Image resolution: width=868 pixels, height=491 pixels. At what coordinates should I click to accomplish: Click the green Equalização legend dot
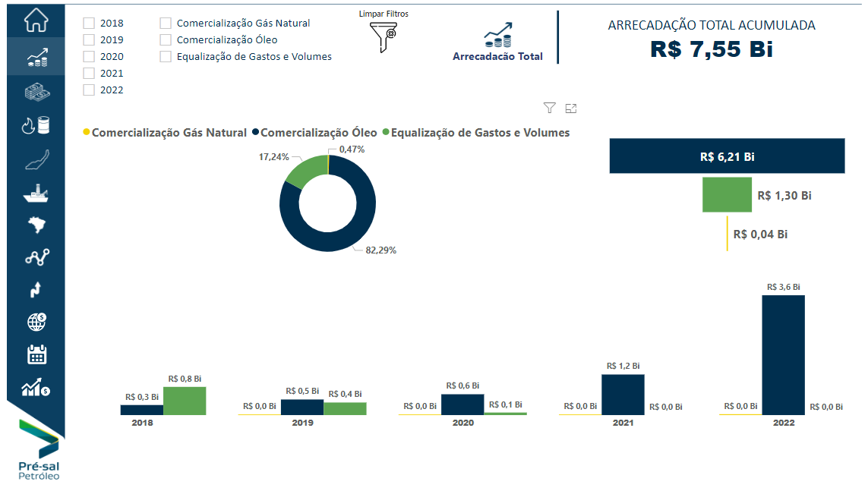(x=386, y=133)
